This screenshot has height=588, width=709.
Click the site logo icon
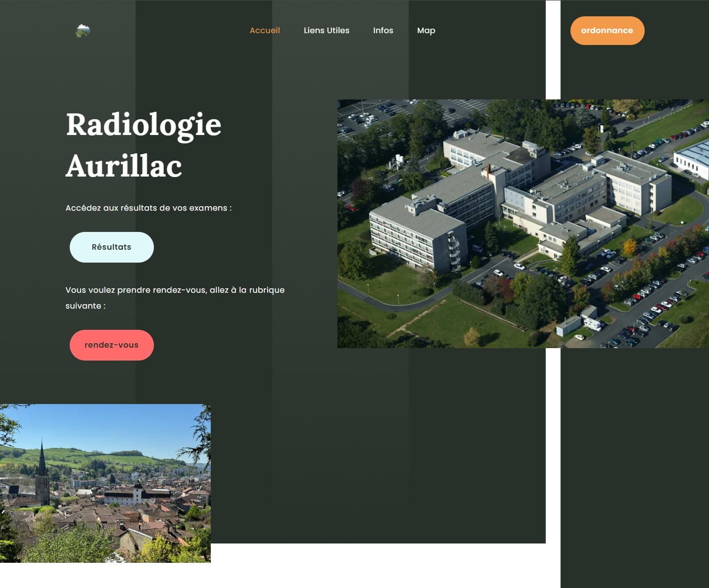coord(83,31)
